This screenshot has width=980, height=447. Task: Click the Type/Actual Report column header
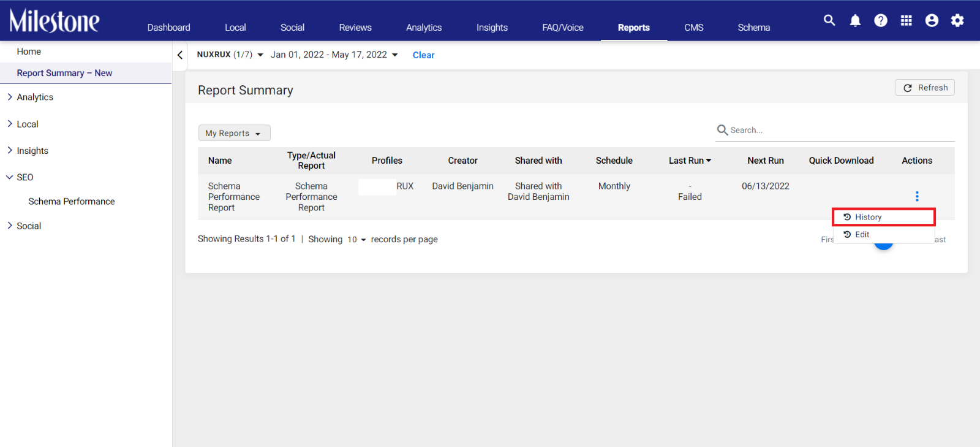point(311,161)
